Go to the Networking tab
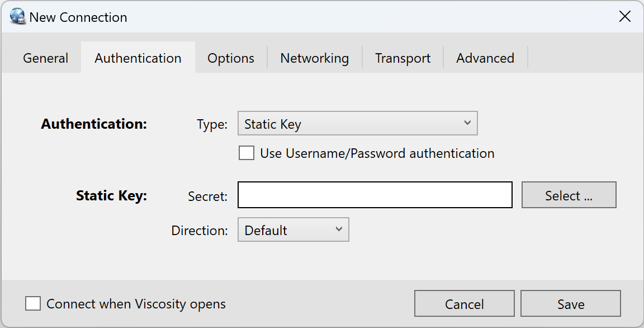 coord(315,58)
